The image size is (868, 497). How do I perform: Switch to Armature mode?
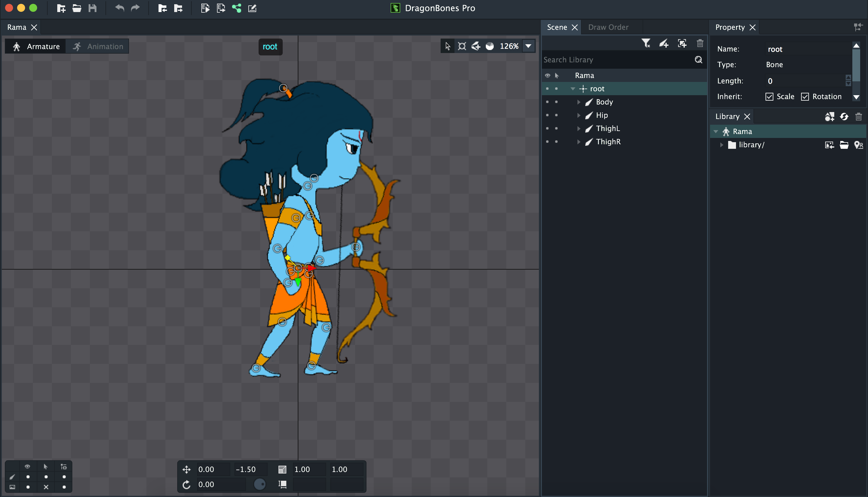tap(36, 46)
